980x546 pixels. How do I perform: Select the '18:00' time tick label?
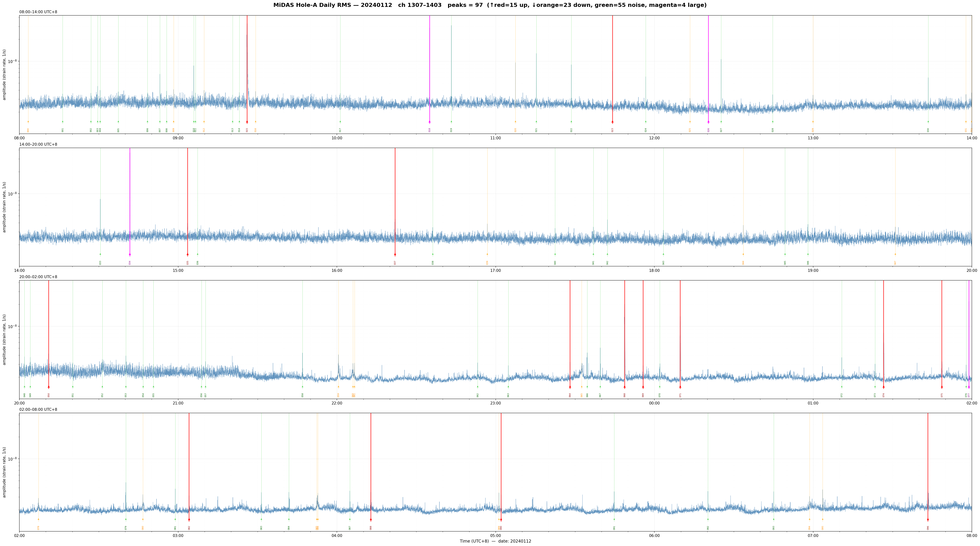654,271
